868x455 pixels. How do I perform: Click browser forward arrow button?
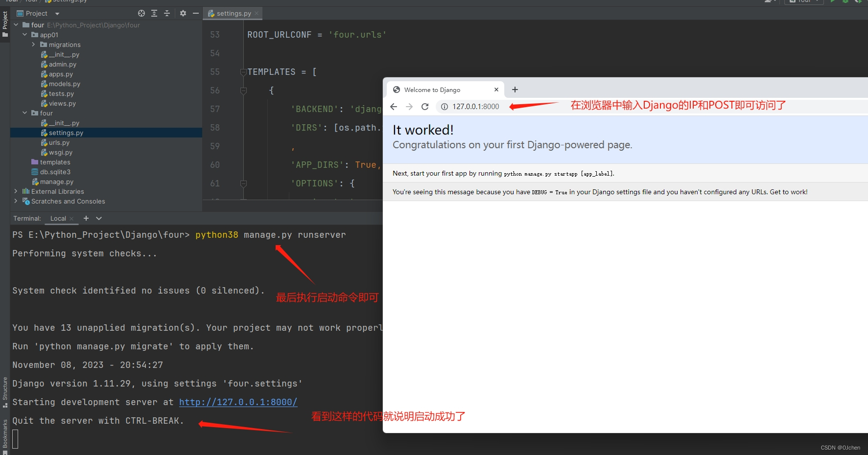409,107
